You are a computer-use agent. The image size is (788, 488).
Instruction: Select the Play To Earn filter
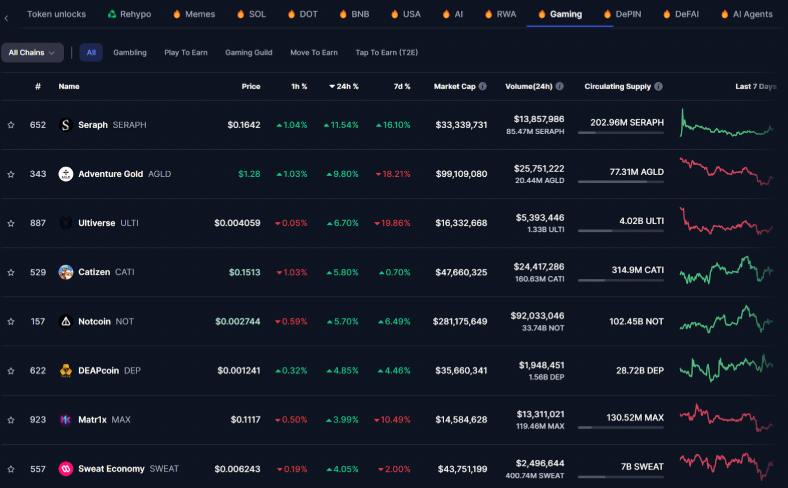pos(185,52)
